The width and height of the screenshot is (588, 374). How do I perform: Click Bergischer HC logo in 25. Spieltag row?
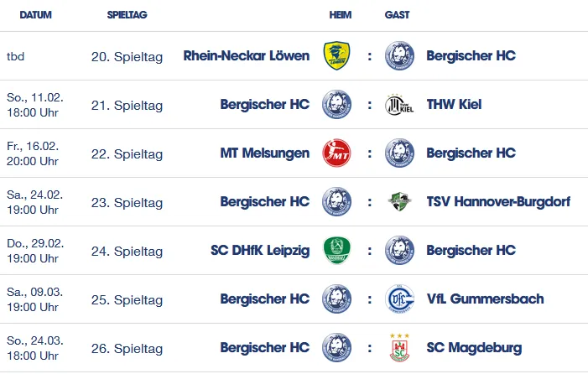(337, 299)
